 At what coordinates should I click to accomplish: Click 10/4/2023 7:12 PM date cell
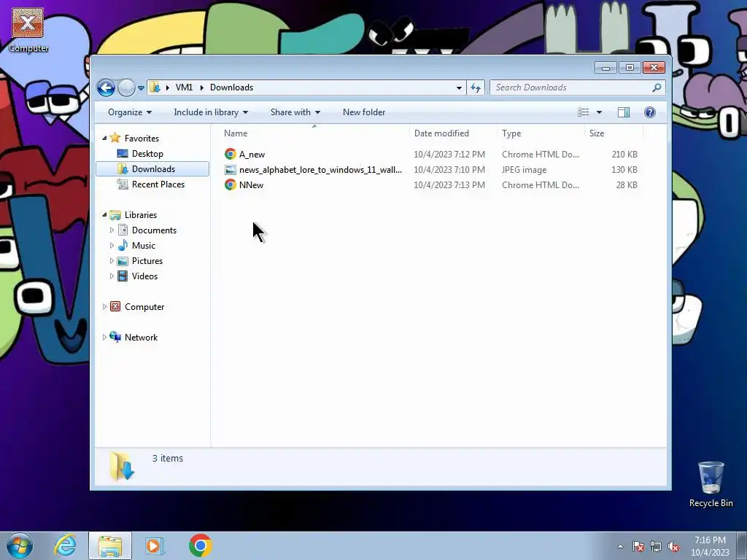pos(449,155)
